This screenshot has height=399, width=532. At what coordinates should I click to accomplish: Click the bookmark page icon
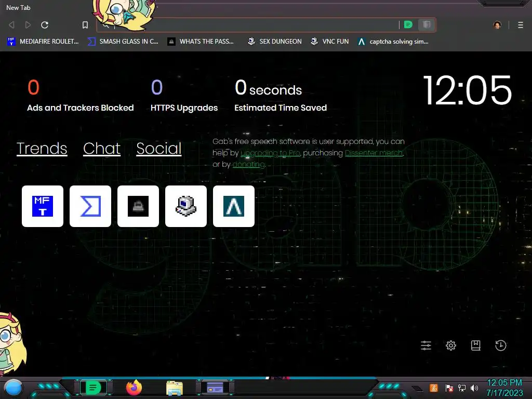[x=85, y=25]
